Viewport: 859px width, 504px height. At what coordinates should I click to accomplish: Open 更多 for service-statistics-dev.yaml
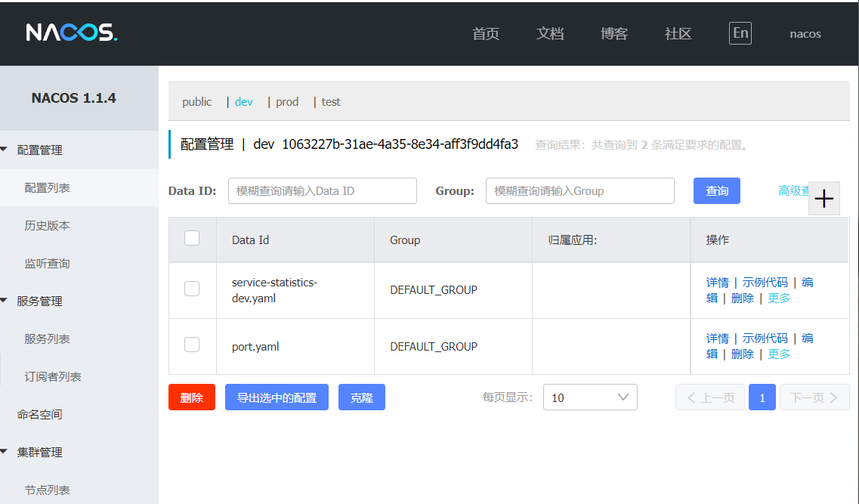click(x=778, y=298)
